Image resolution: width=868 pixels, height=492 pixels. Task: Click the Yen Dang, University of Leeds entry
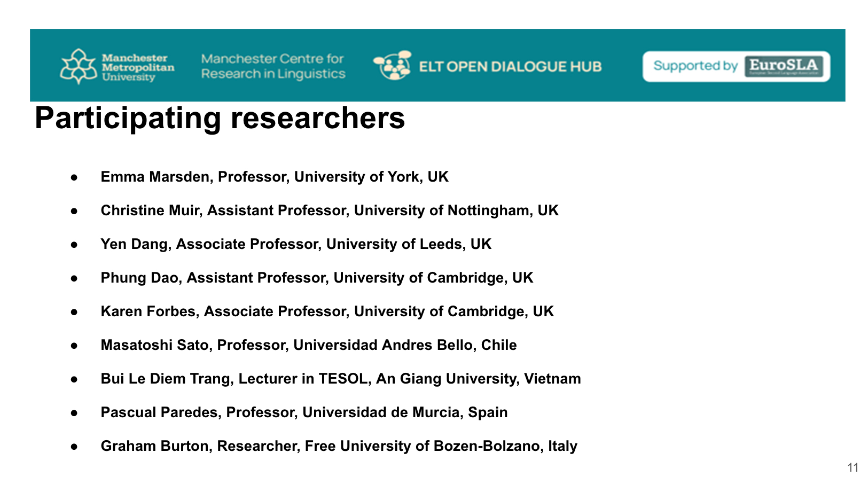tap(296, 244)
